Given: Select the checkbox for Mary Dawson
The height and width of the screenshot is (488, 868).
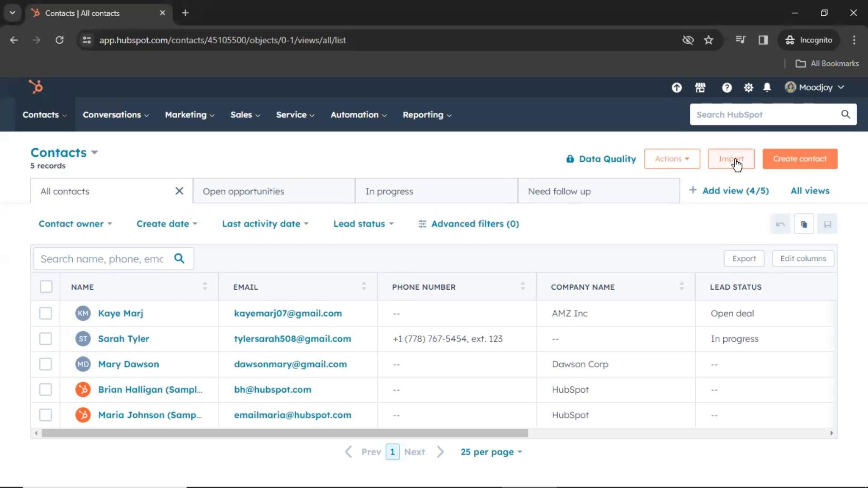Looking at the screenshot, I should (46, 364).
